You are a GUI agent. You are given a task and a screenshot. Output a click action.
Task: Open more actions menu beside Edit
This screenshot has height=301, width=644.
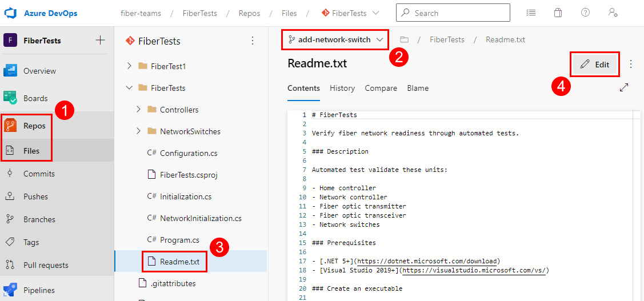[x=631, y=64]
